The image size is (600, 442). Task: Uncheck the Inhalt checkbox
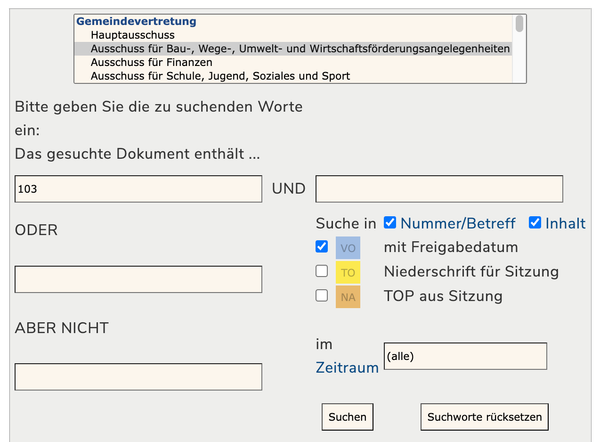(x=535, y=223)
